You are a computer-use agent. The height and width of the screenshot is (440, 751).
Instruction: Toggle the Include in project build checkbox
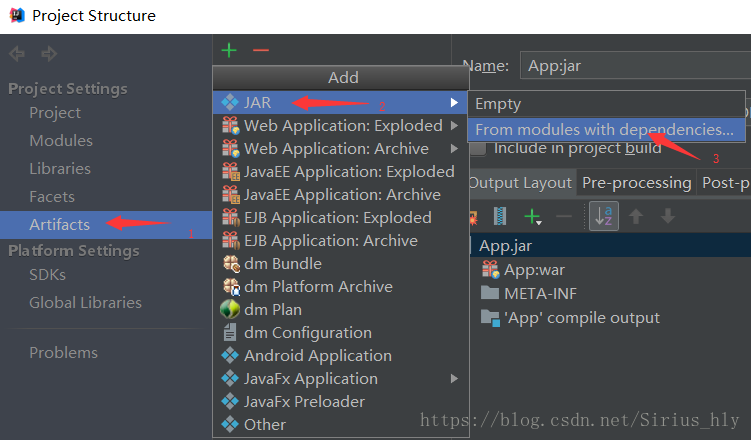(478, 149)
